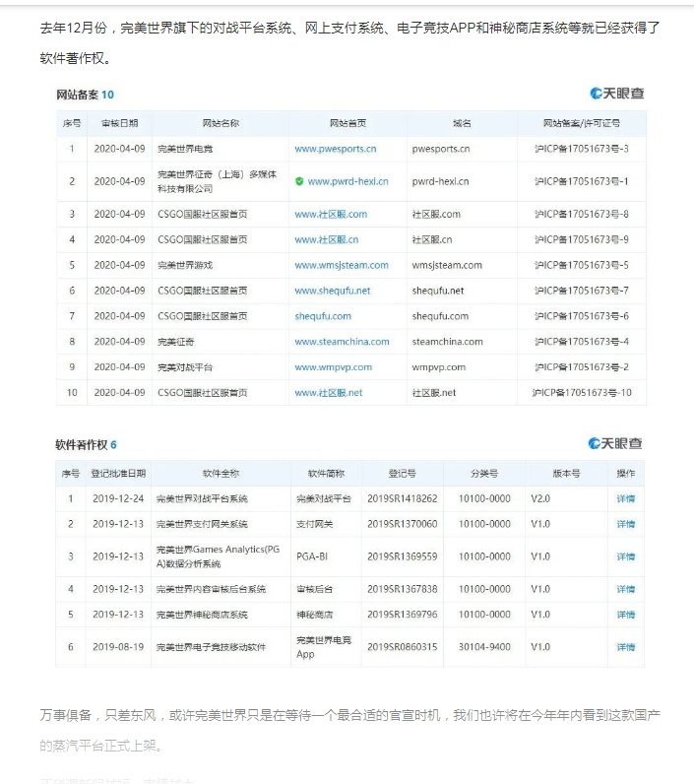Follow the www.社区服.cn link
The image size is (694, 784).
(x=326, y=240)
